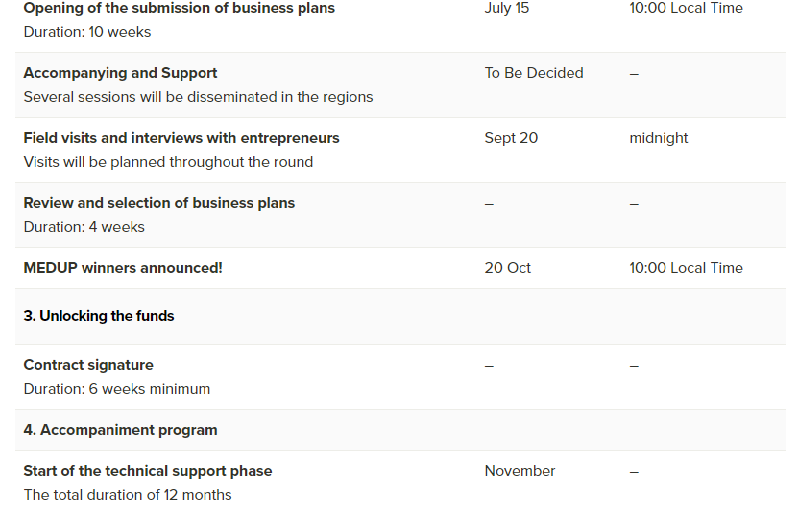Screen dimensions: 790x509
Task: Click "Duration: 4 weeks" text
Action: 84,227
